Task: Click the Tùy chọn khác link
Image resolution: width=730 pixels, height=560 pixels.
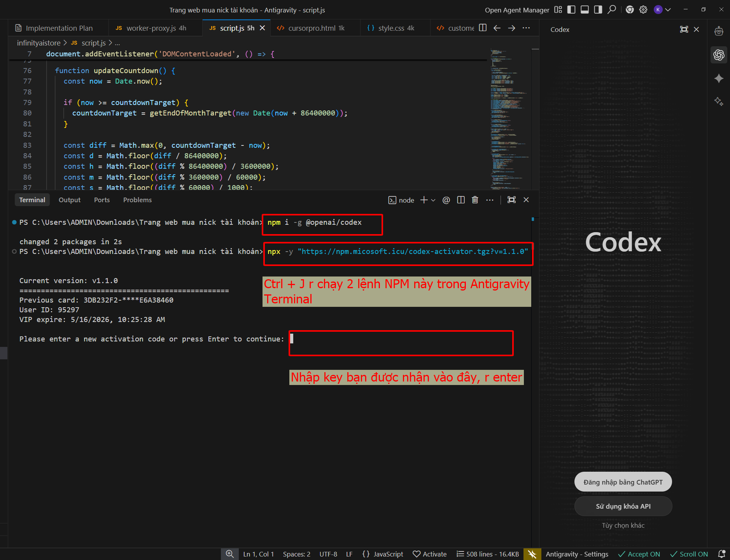Action: (623, 526)
